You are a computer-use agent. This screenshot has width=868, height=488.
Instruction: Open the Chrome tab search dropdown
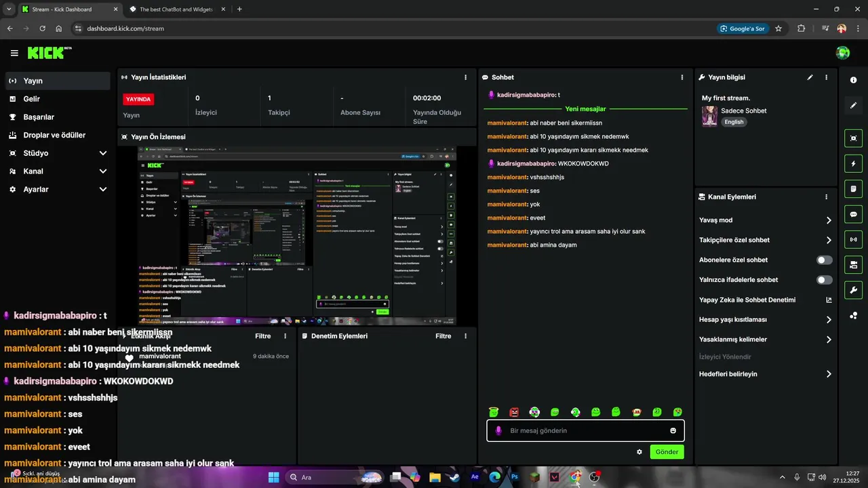tap(9, 9)
